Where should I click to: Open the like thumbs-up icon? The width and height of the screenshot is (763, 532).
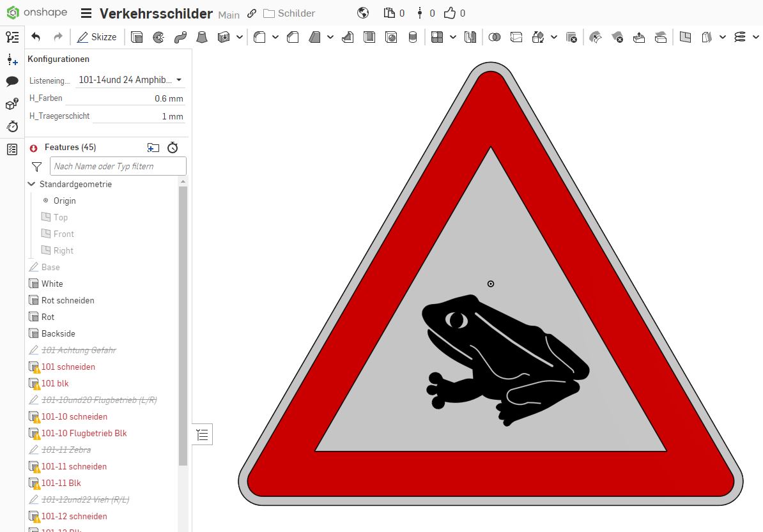coord(450,13)
